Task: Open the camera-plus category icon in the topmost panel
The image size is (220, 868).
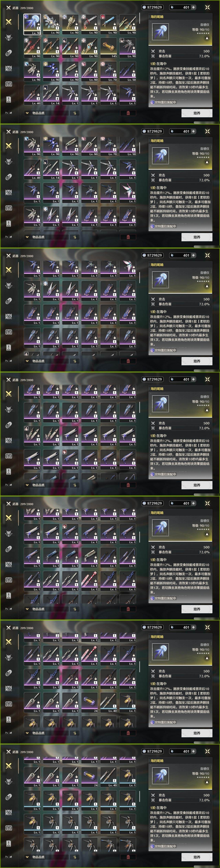Action: tap(9, 68)
